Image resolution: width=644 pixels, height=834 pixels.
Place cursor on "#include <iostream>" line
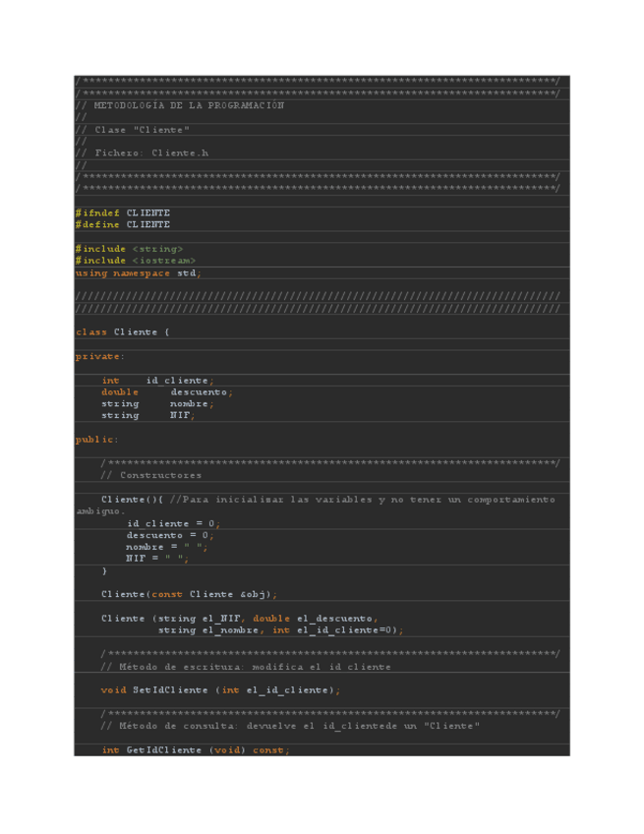pos(135,261)
